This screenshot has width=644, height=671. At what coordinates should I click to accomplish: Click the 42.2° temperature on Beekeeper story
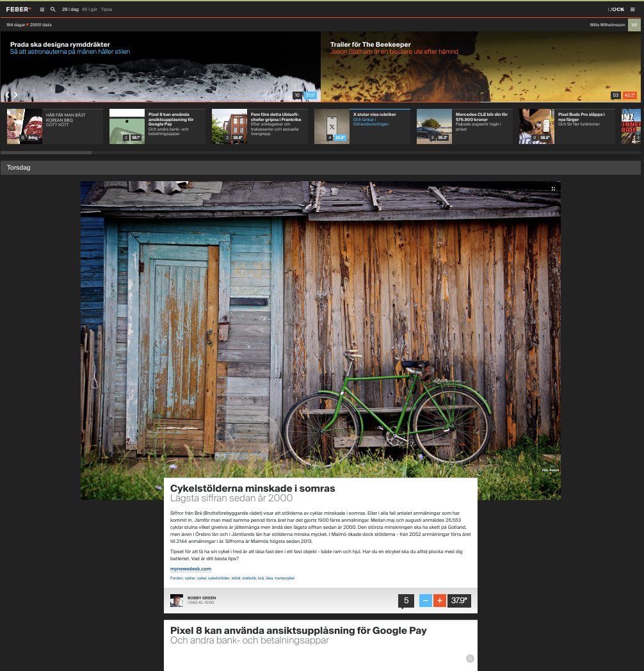click(629, 95)
